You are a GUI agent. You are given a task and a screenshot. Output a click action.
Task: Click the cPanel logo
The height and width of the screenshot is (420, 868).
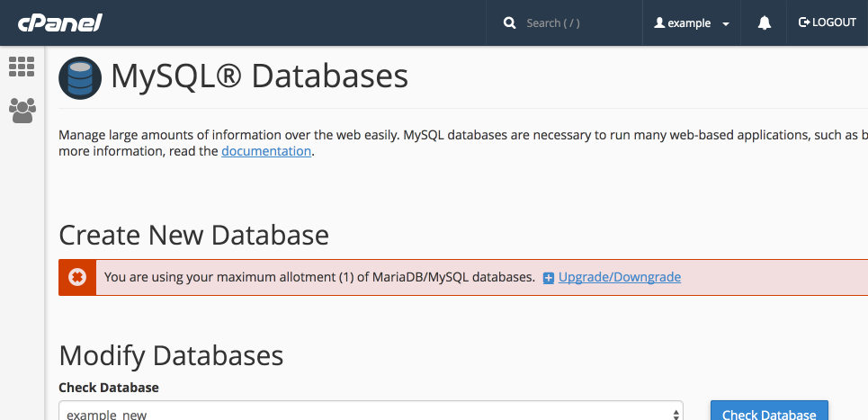click(x=59, y=22)
